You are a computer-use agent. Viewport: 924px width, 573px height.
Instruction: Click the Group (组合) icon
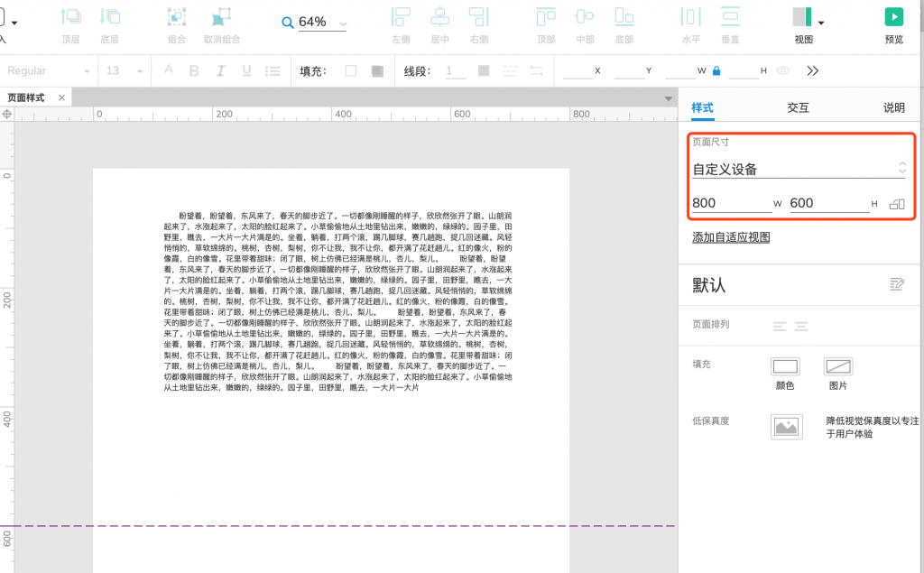(x=177, y=17)
